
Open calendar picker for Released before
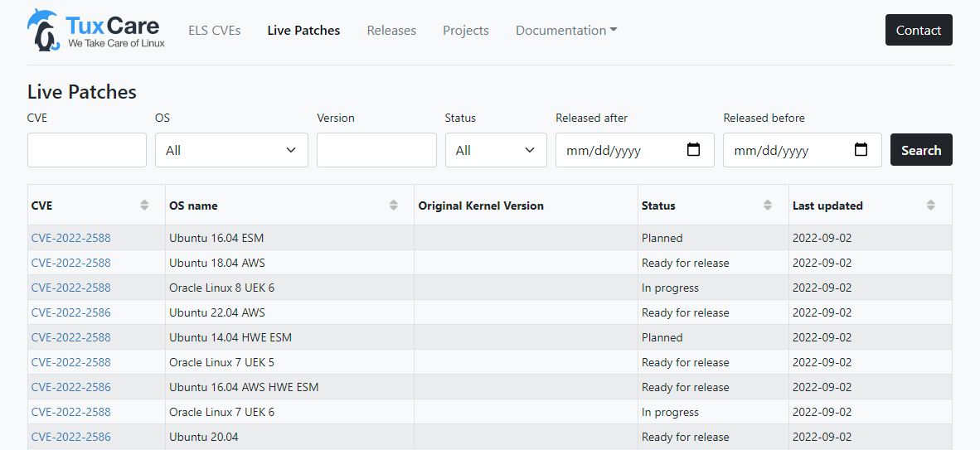click(861, 150)
